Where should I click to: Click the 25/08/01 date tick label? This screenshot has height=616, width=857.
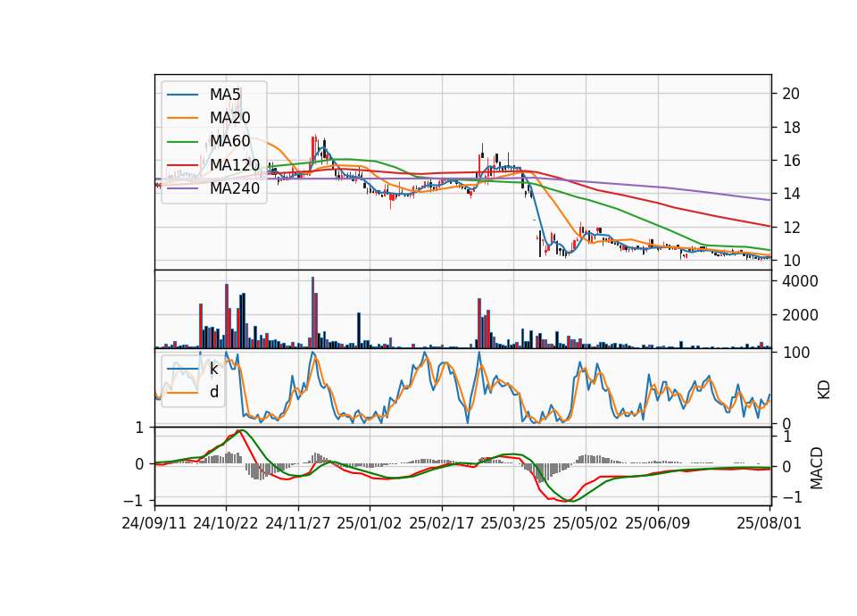(x=769, y=524)
